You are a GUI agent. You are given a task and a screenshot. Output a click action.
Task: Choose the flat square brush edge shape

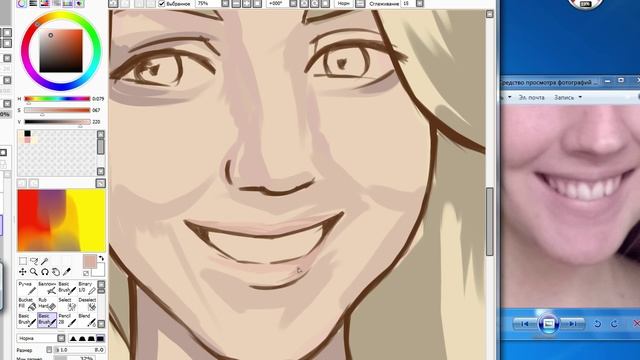click(x=100, y=338)
